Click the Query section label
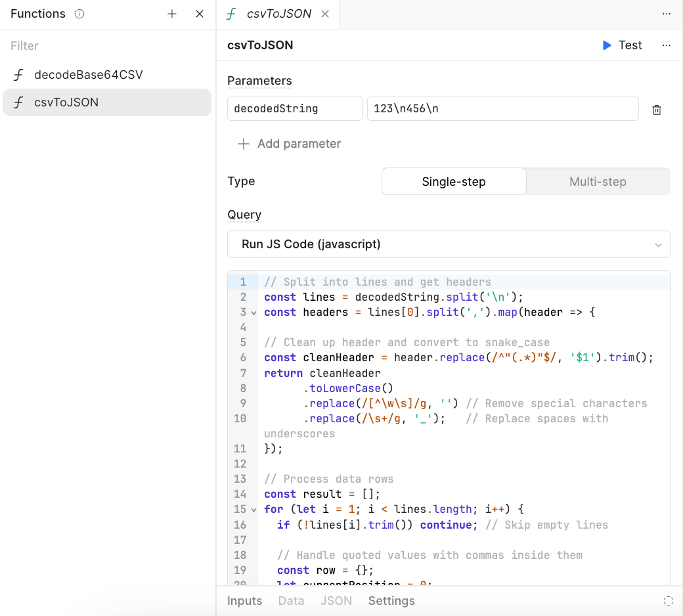The height and width of the screenshot is (616, 683). click(x=244, y=215)
